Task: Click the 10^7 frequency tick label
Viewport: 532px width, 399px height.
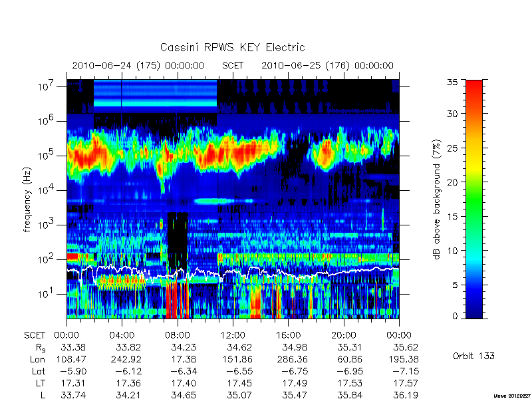Action: tap(47, 86)
